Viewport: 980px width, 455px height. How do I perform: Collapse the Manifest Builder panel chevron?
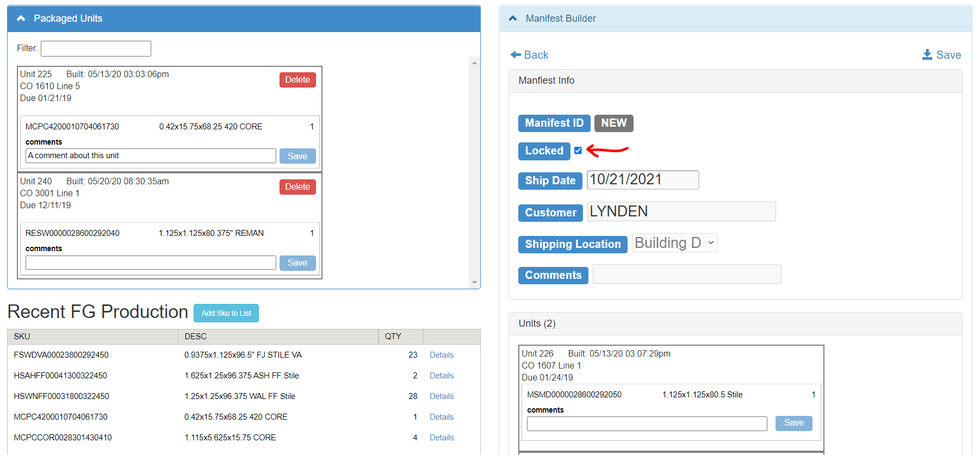513,18
